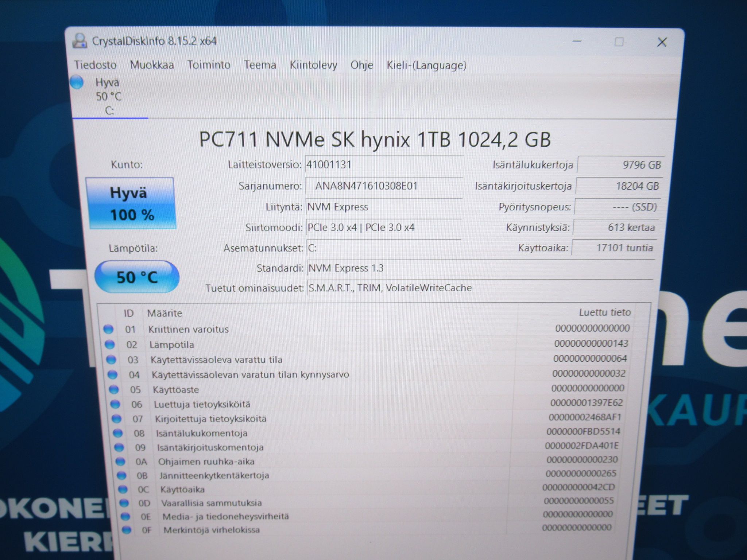Image resolution: width=747 pixels, height=560 pixels.
Task: Select the Jännitteenkytkentäkertoja attribute name
Action: coord(214,475)
